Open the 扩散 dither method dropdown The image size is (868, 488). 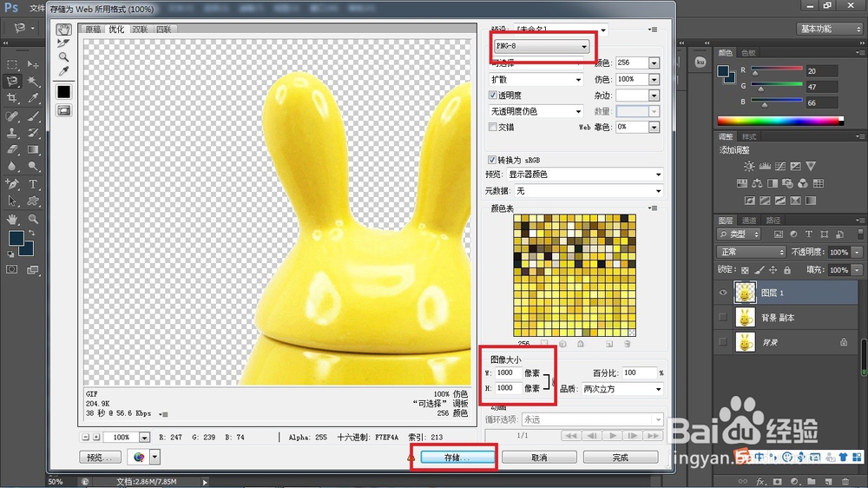536,80
